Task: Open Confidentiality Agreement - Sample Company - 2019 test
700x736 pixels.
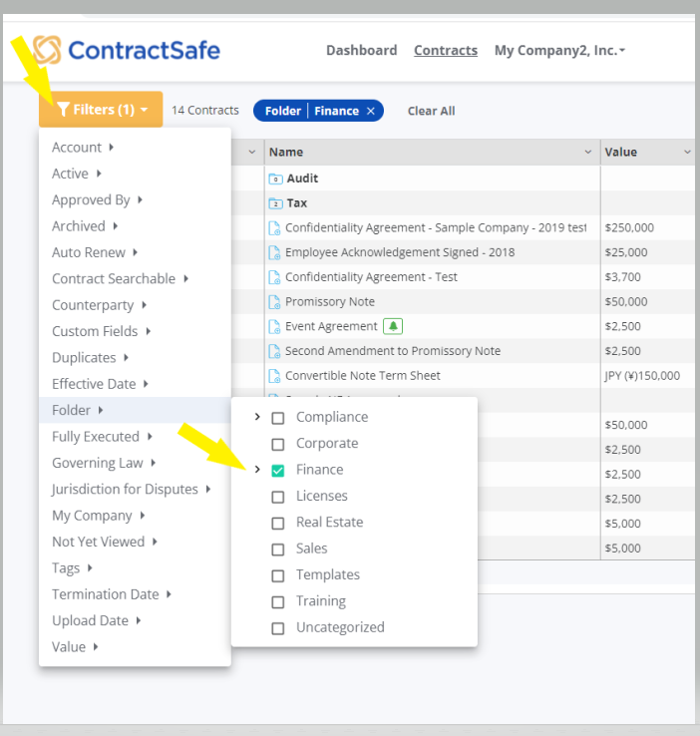Action: coord(436,227)
